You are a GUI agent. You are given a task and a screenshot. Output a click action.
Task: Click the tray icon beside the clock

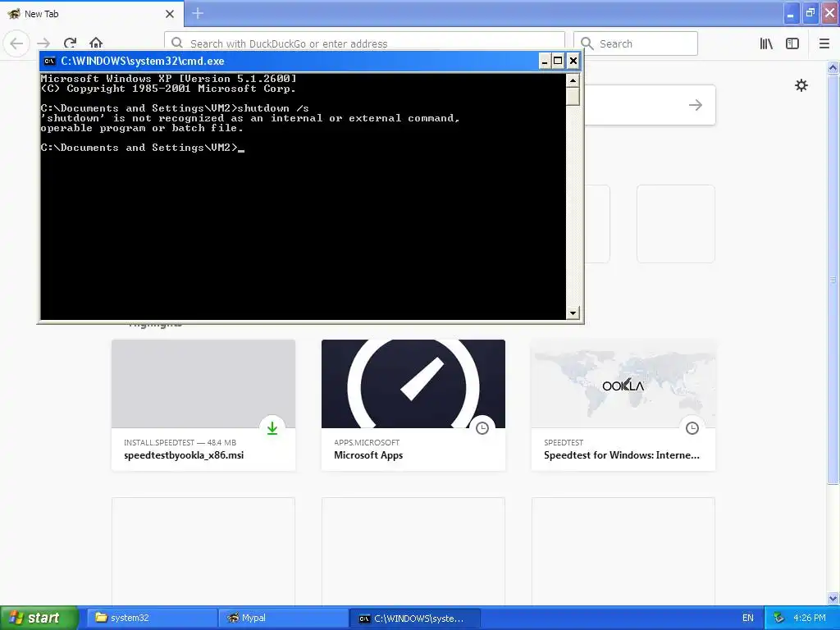point(779,618)
